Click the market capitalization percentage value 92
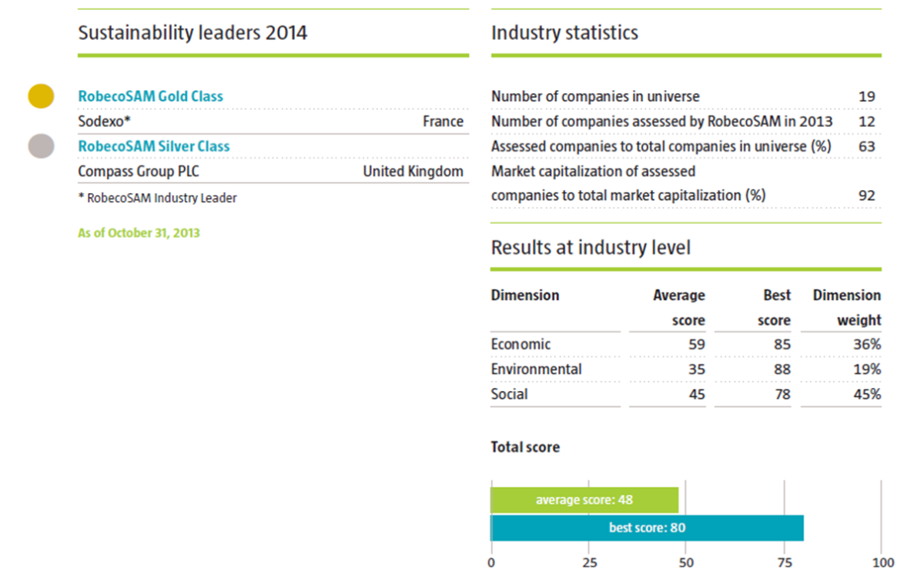This screenshot has height=588, width=924. point(867,195)
